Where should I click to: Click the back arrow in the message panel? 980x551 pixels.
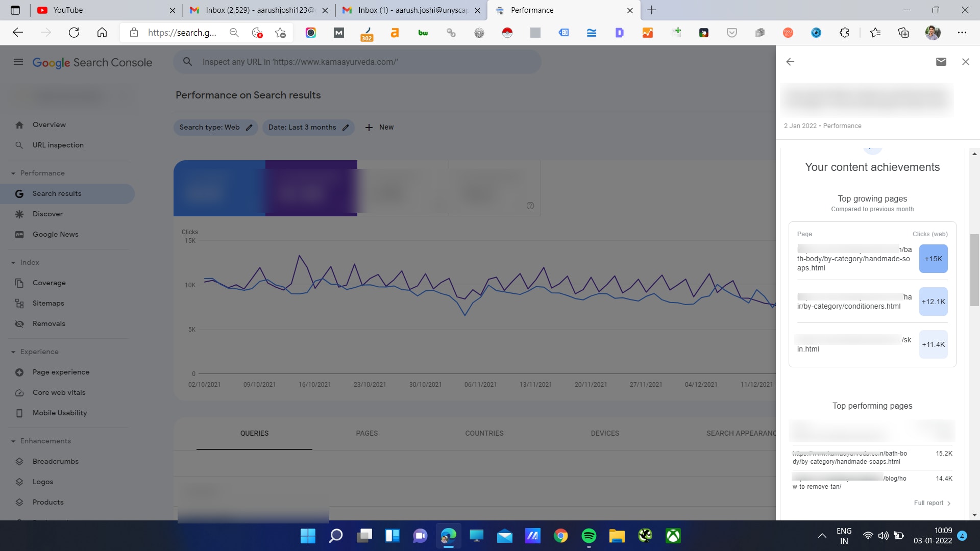click(x=790, y=62)
